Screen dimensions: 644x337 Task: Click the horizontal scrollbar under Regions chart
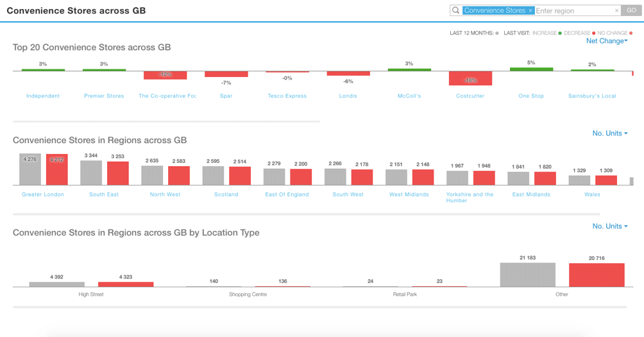point(307,214)
